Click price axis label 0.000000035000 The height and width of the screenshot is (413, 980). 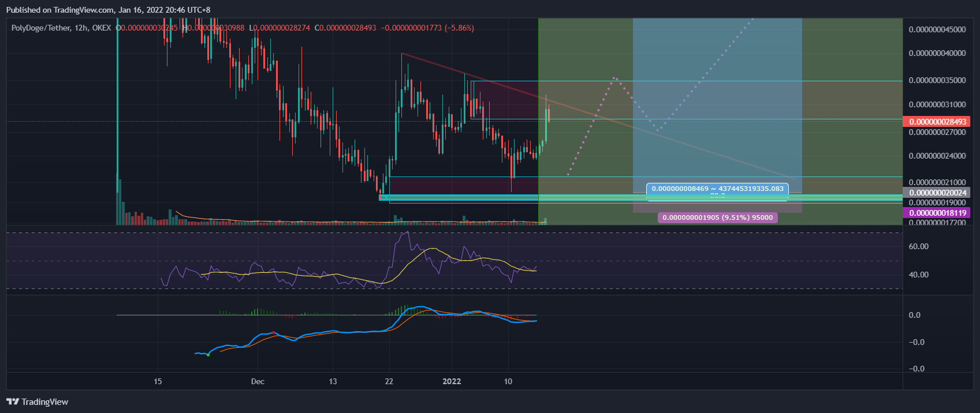click(937, 80)
